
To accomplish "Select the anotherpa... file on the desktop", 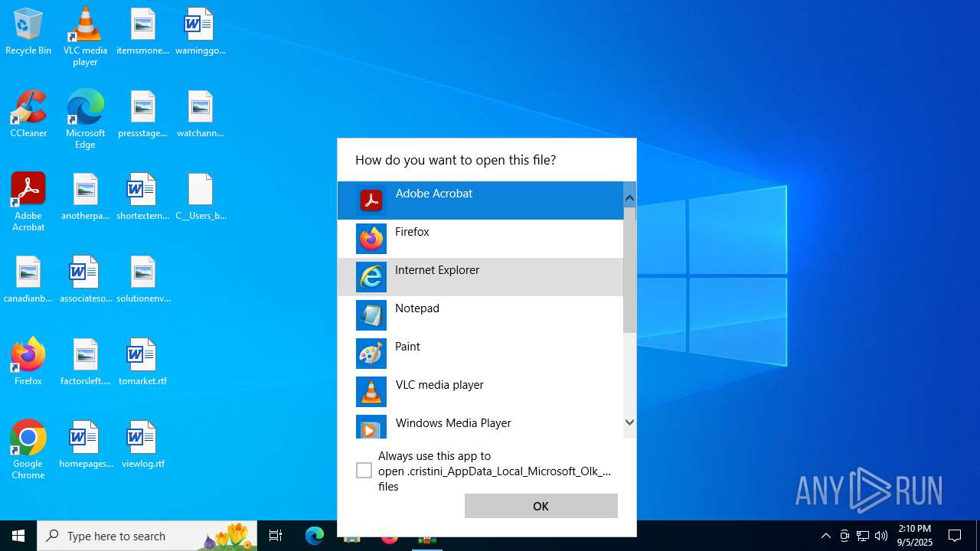I will (85, 197).
